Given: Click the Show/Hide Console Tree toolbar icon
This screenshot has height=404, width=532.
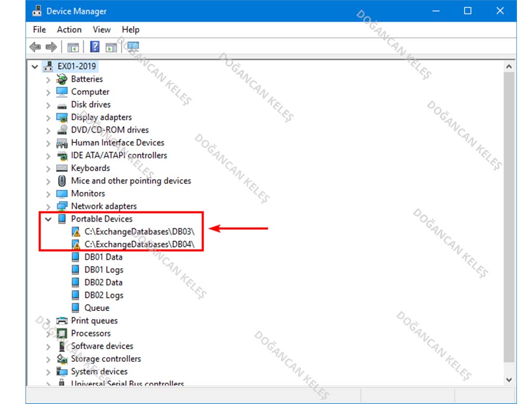Looking at the screenshot, I should [x=73, y=47].
